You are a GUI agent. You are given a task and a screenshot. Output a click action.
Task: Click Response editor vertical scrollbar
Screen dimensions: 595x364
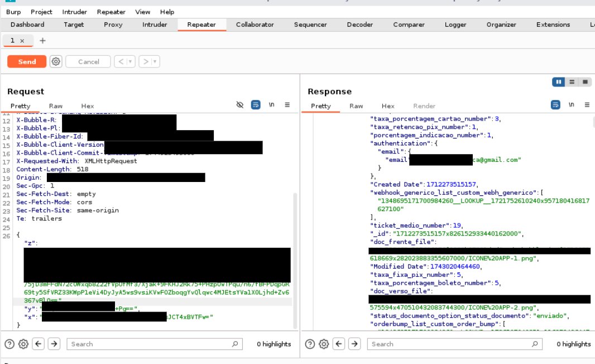pos(593,122)
